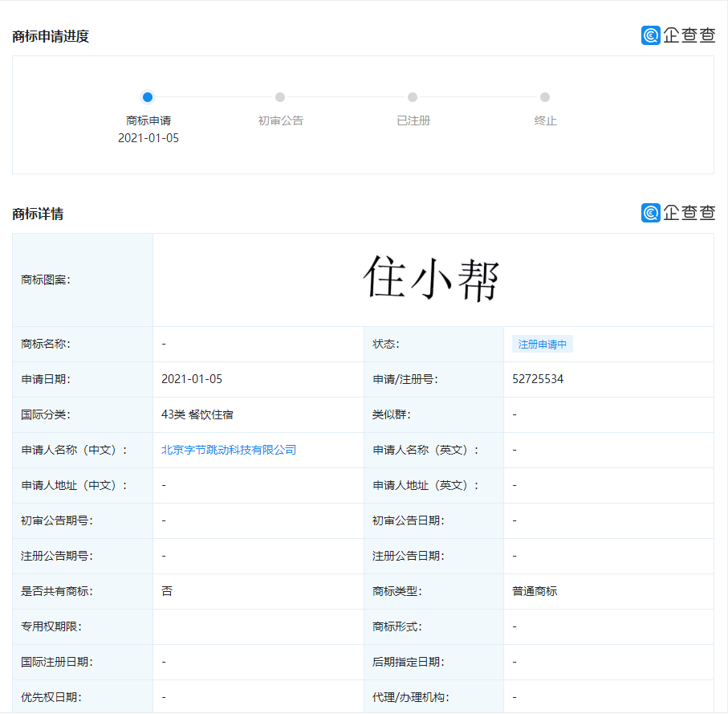Image resolution: width=728 pixels, height=714 pixels.
Task: Select the 否 shared trademark value
Action: pos(167,591)
